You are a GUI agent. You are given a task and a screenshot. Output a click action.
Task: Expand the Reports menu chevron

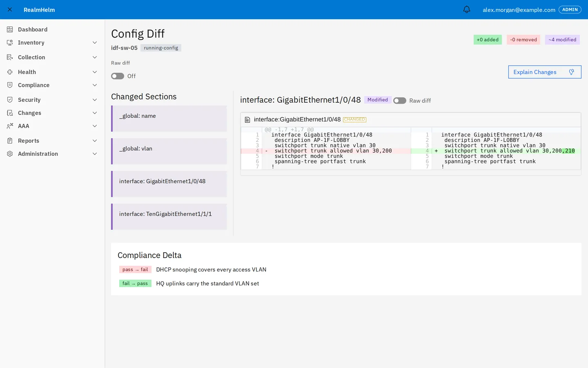[95, 141]
